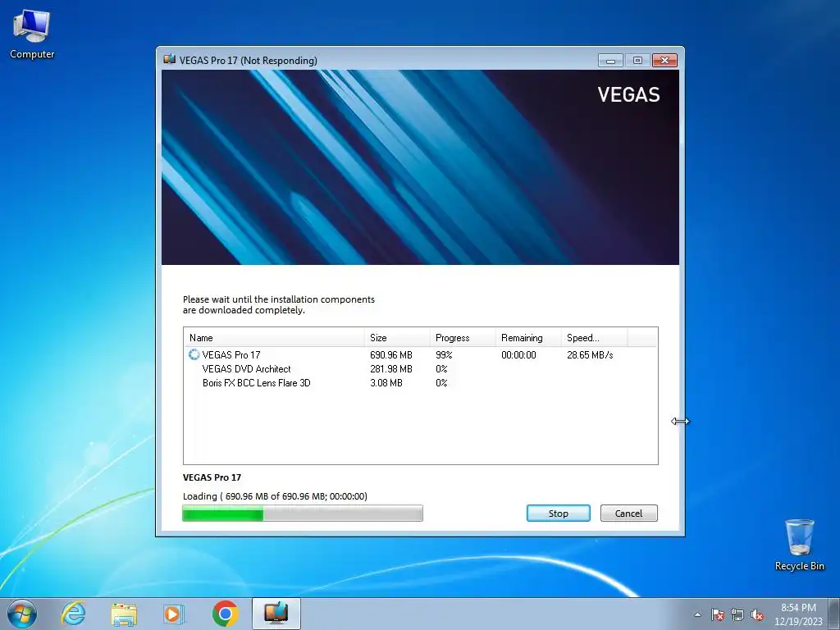Click the 28.65 MB/s speed value
Viewport: 840px width, 630px height.
pos(590,354)
